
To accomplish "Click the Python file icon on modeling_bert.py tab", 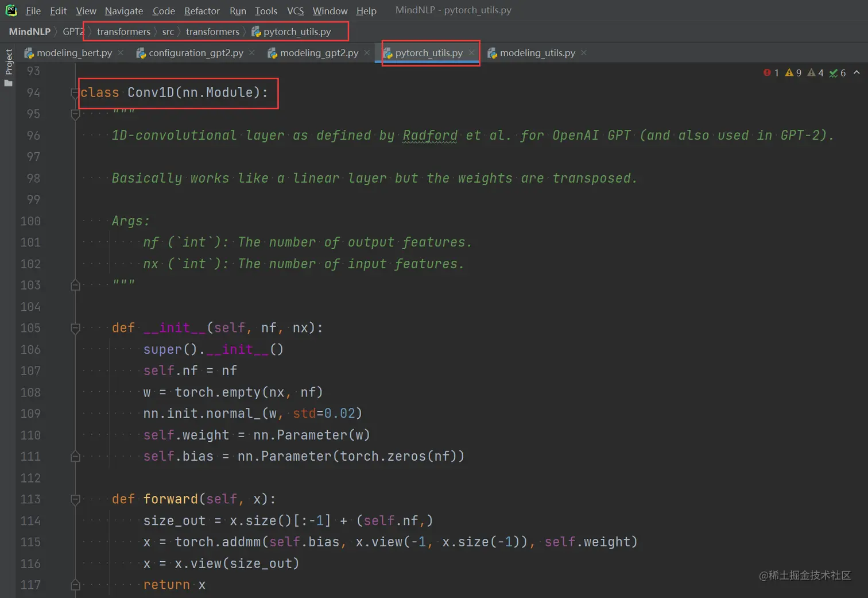I will tap(29, 53).
